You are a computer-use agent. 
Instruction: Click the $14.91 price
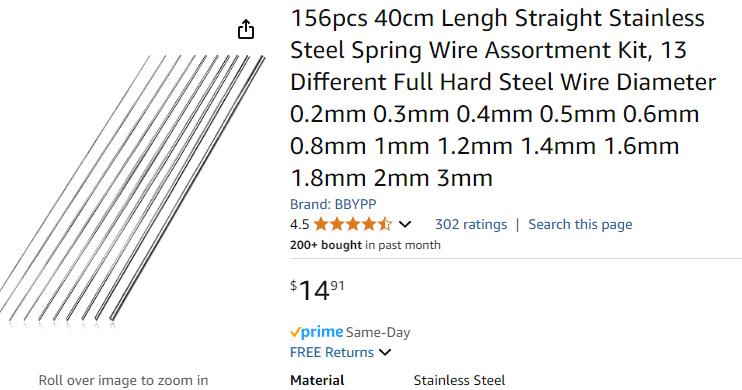pos(318,290)
